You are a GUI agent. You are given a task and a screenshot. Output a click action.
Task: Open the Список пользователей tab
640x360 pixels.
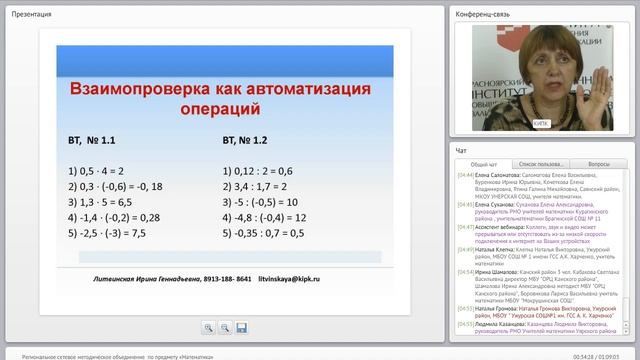[x=540, y=164]
